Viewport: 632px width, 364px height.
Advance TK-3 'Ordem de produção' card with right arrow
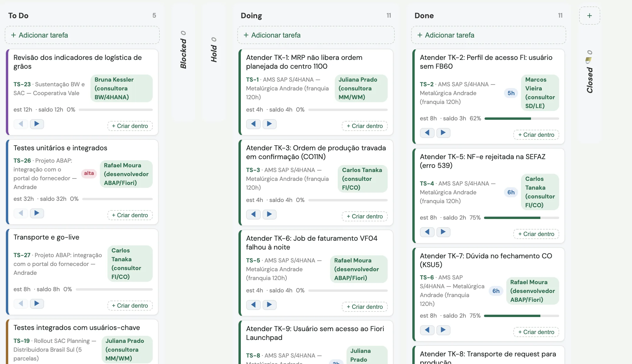pyautogui.click(x=269, y=214)
